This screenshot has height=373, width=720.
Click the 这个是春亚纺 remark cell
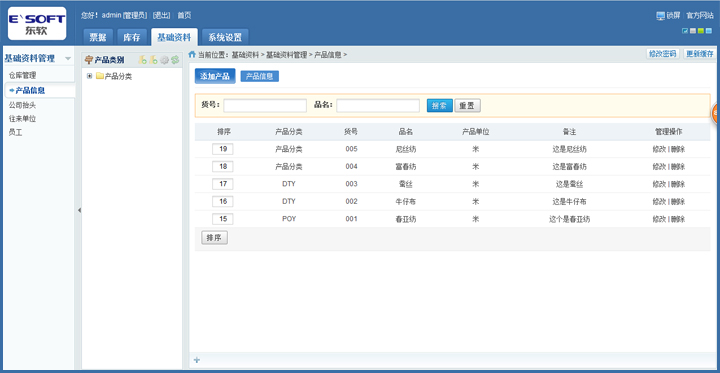point(569,219)
